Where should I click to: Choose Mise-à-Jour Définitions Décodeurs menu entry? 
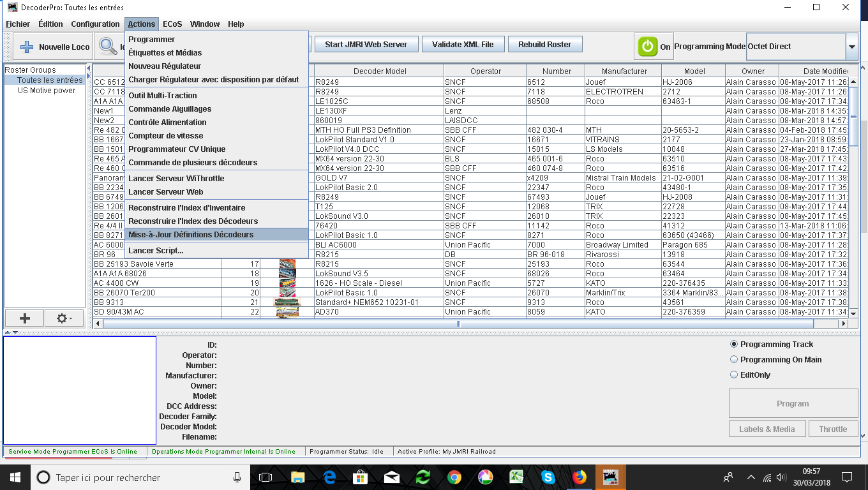(x=217, y=235)
